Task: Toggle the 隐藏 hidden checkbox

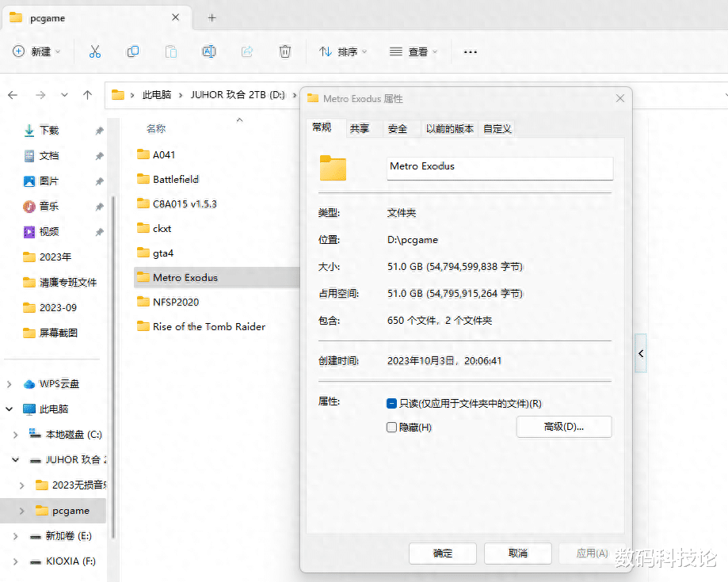Action: pyautogui.click(x=391, y=427)
